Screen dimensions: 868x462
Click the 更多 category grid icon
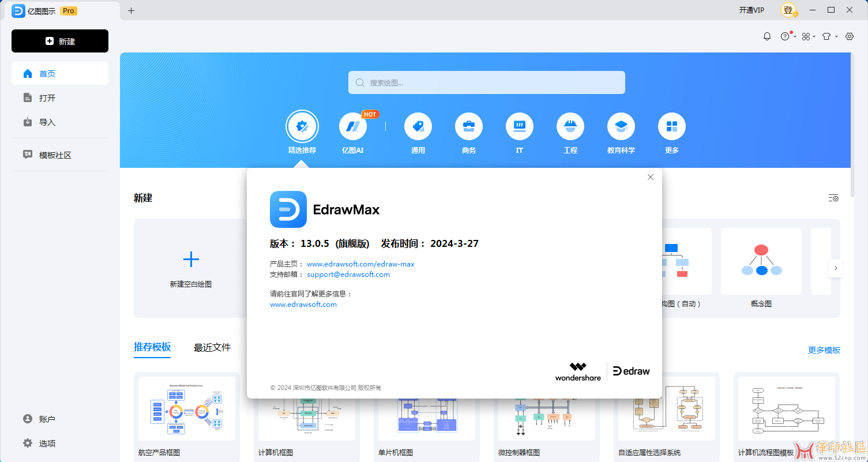click(x=671, y=126)
